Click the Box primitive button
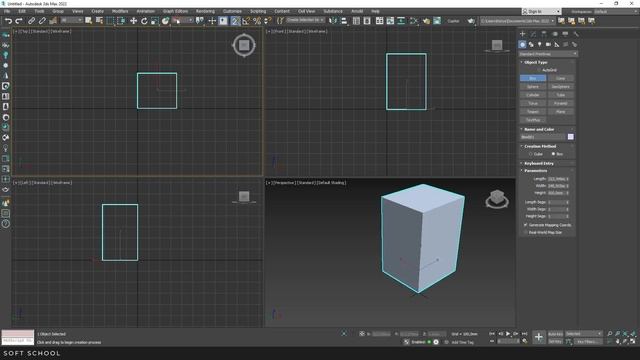This screenshot has width=640, height=360. [x=533, y=78]
